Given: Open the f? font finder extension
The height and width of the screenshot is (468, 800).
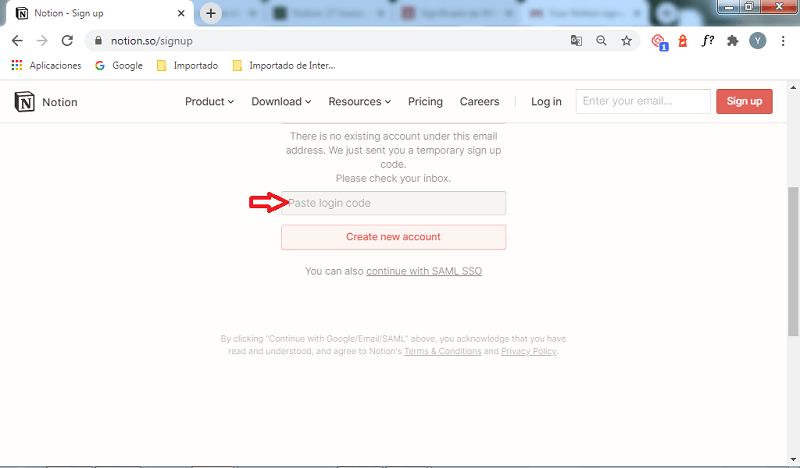Looking at the screenshot, I should tap(707, 41).
